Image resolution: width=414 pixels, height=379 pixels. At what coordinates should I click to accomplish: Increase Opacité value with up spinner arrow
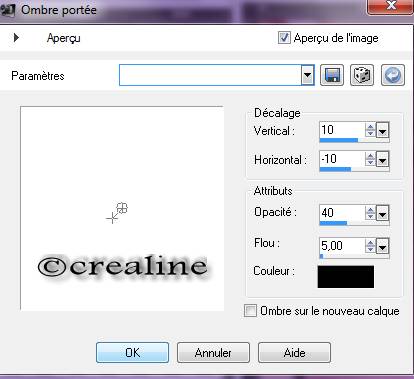370,210
